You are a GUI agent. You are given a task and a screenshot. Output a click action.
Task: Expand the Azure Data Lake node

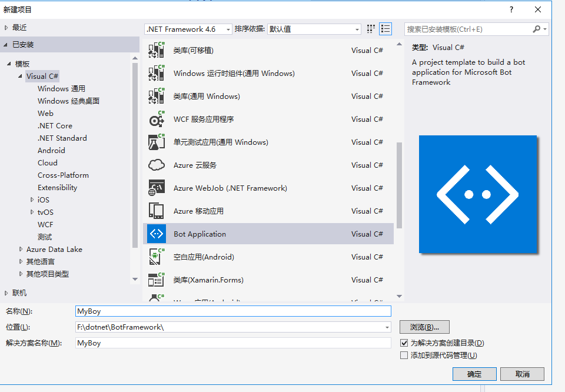coord(21,250)
